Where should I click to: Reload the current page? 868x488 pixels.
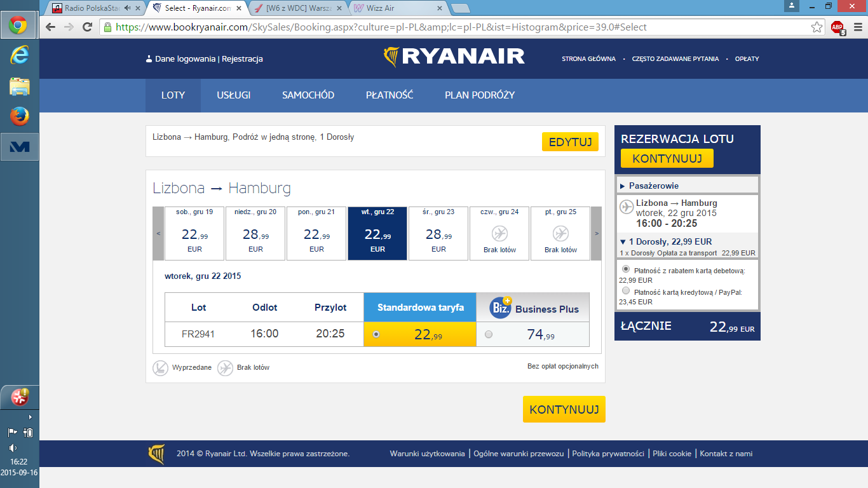point(88,27)
